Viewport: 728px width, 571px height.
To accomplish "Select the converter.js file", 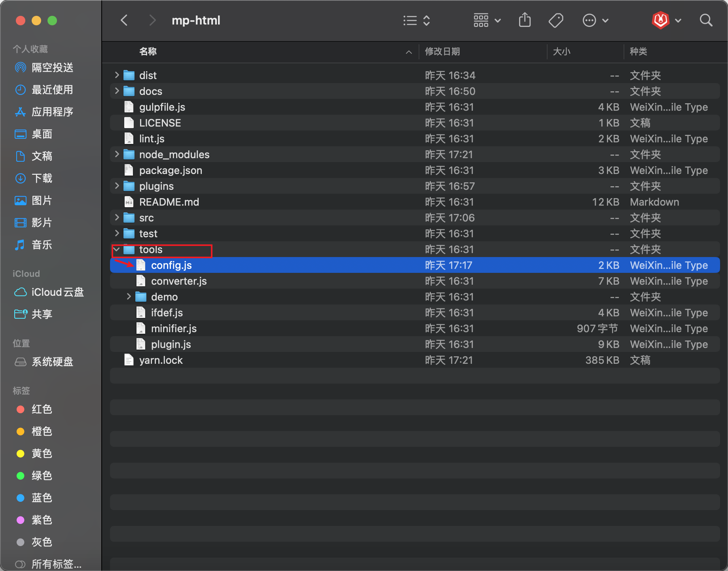I will click(x=415, y=281).
